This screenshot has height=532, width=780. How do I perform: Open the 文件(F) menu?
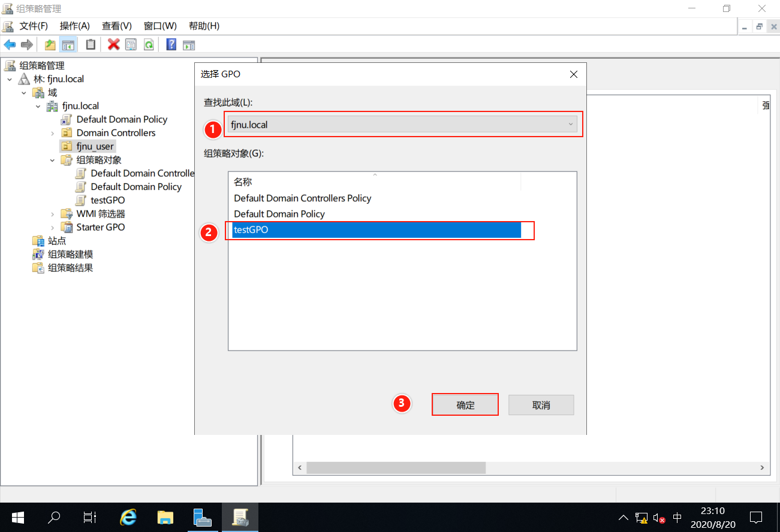(x=34, y=26)
